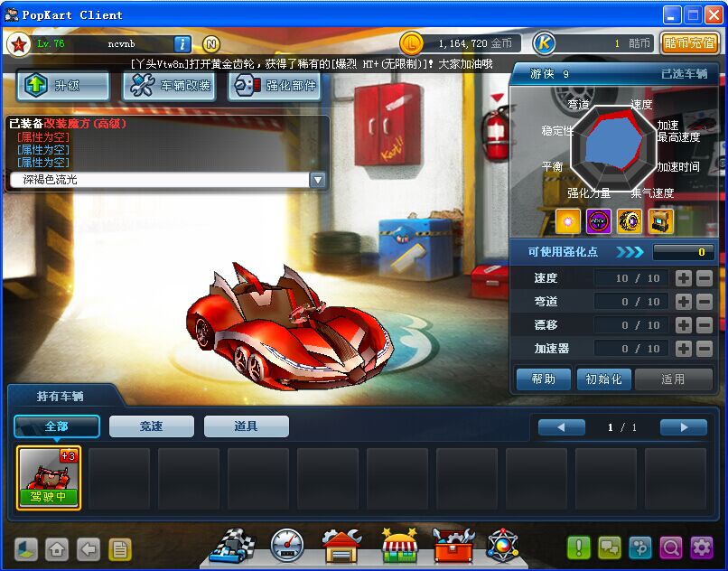The image size is (728, 571).
Task: Open settings via the purple gear icon
Action: [x=702, y=548]
